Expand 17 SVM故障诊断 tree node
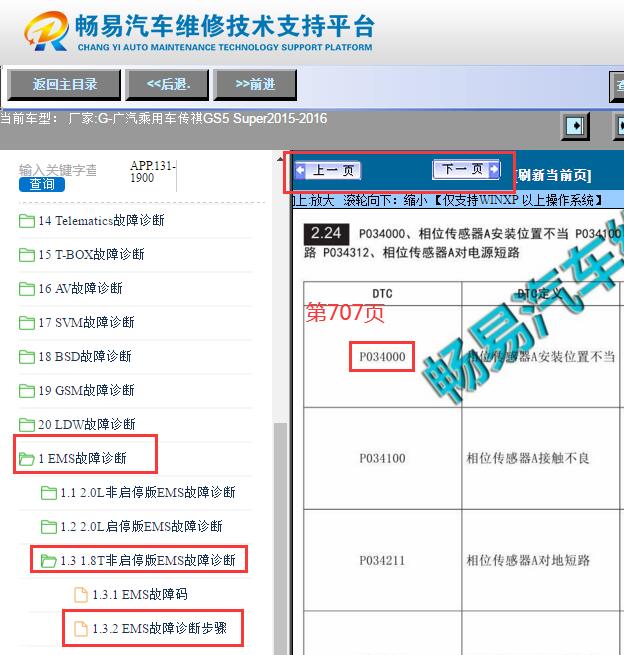This screenshot has height=655, width=624. [x=86, y=322]
